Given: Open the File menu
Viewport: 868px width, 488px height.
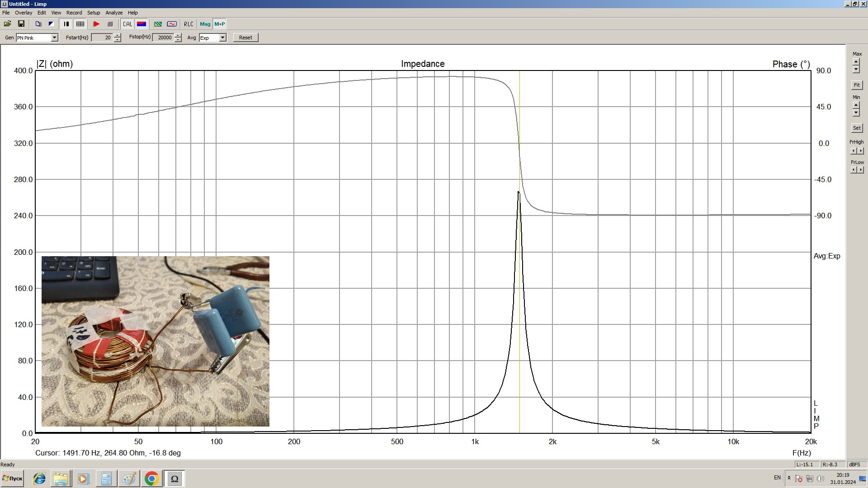Looking at the screenshot, I should click(6, 13).
